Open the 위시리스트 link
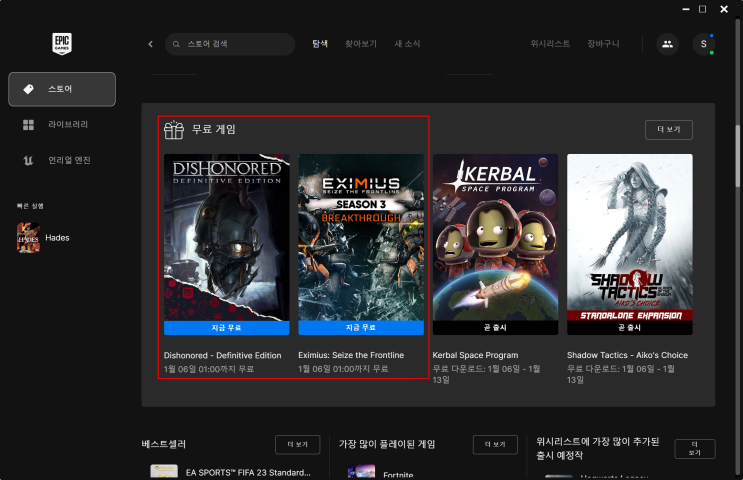 point(550,44)
